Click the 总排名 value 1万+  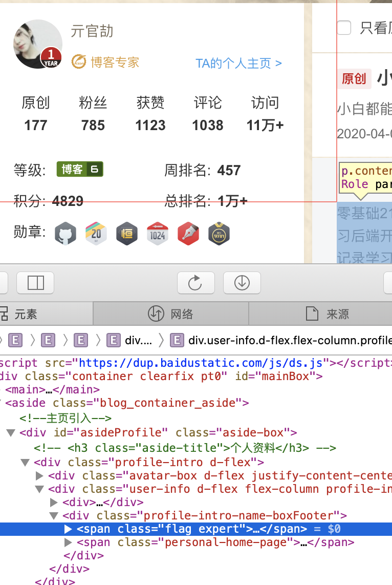point(232,201)
